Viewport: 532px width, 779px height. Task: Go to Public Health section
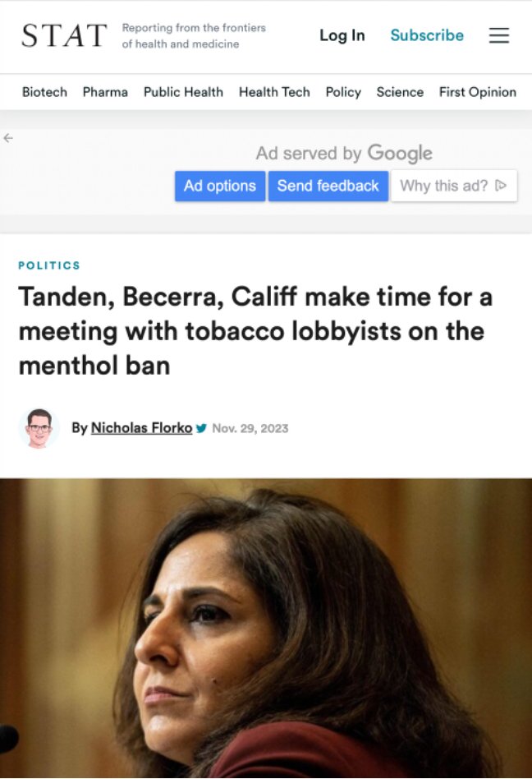(x=183, y=92)
